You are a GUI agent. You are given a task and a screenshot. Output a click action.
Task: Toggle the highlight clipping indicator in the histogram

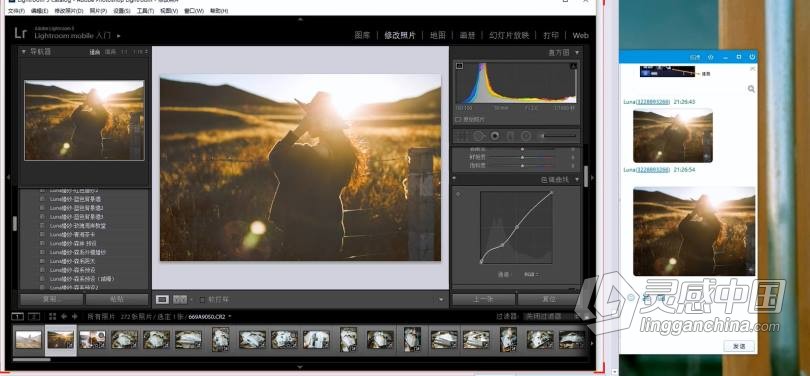point(573,66)
